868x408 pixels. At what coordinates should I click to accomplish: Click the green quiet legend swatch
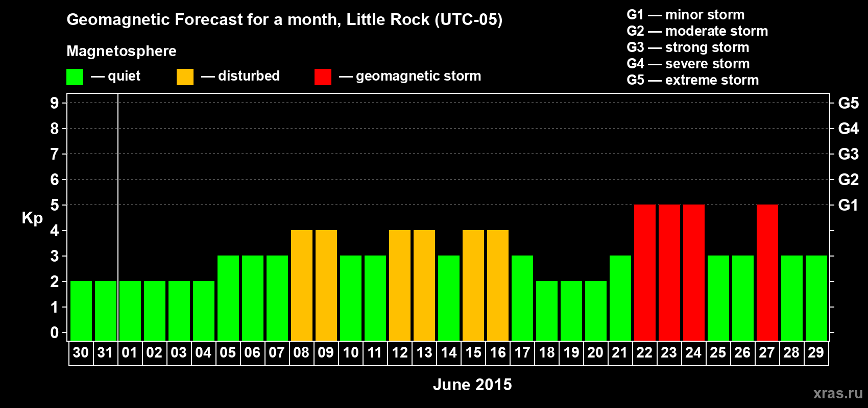(75, 77)
